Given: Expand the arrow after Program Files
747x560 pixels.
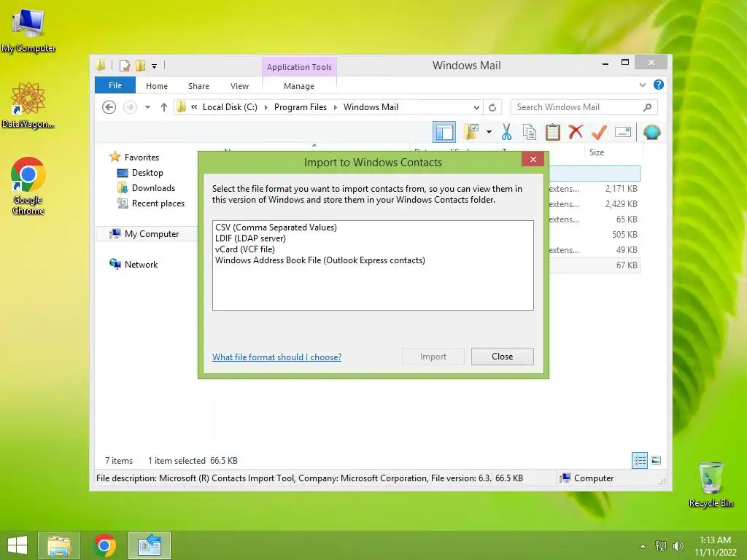Looking at the screenshot, I should 336,108.
